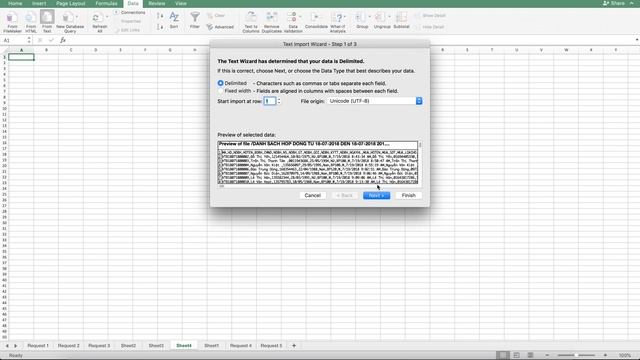This screenshot has width=640, height=360.
Task: Switch to the Request 3 sheet tab
Action: [x=99, y=346]
